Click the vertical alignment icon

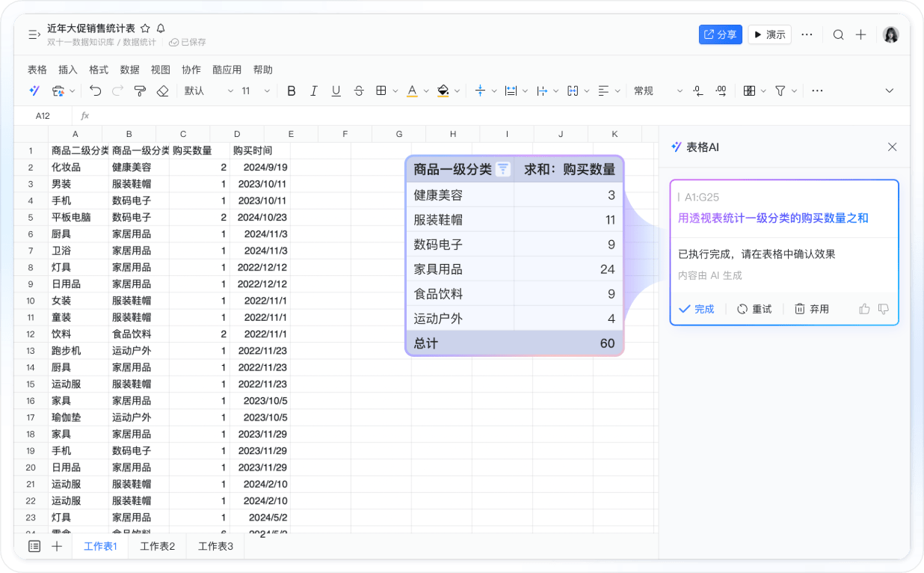(x=480, y=91)
